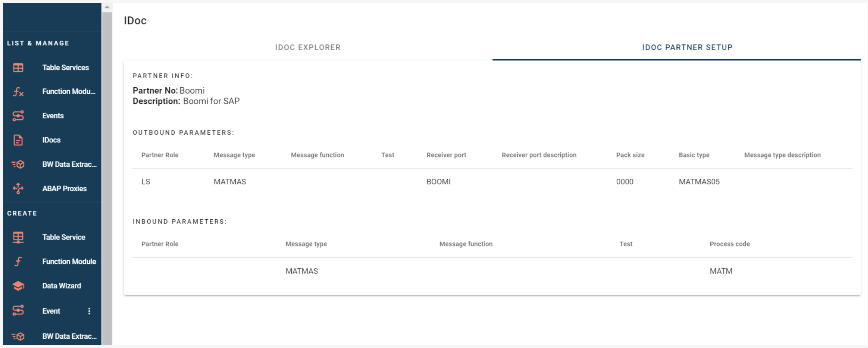Image resolution: width=868 pixels, height=348 pixels.
Task: Select the IDoc Partner Setup tab
Action: coord(687,48)
